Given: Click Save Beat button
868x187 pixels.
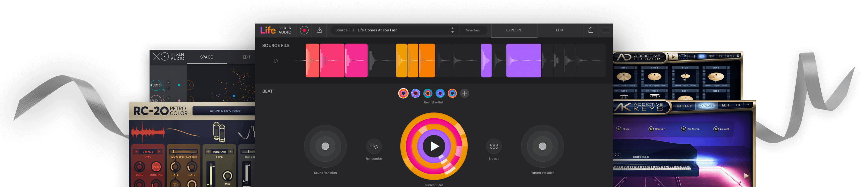Looking at the screenshot, I should [x=472, y=30].
